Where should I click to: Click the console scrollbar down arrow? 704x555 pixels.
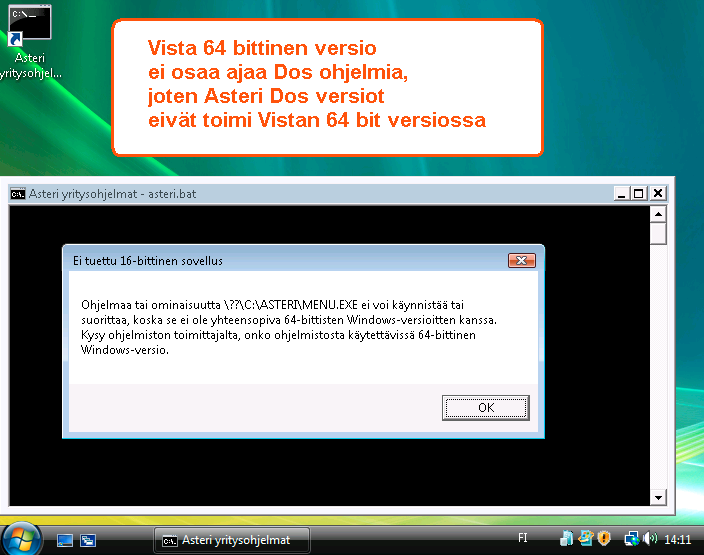[658, 498]
